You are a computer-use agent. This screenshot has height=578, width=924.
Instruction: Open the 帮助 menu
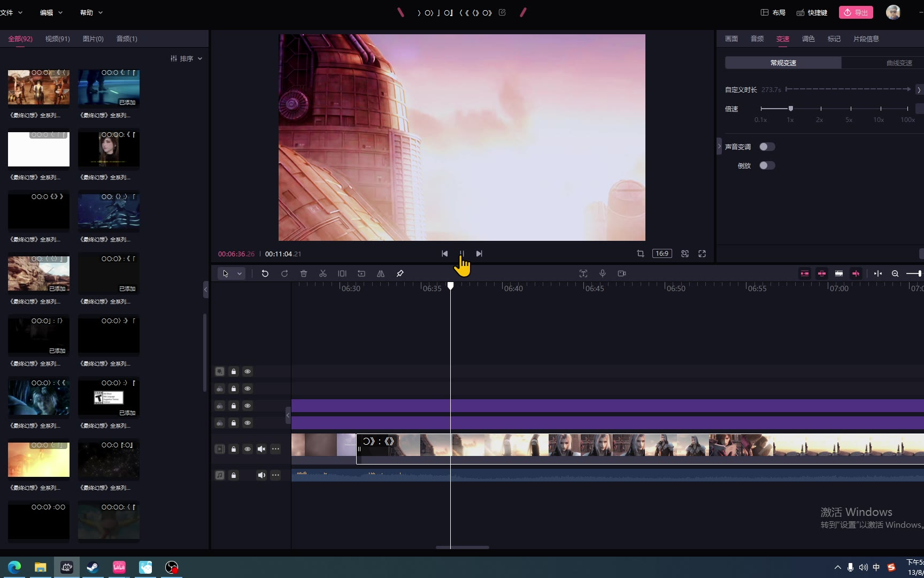(91, 12)
